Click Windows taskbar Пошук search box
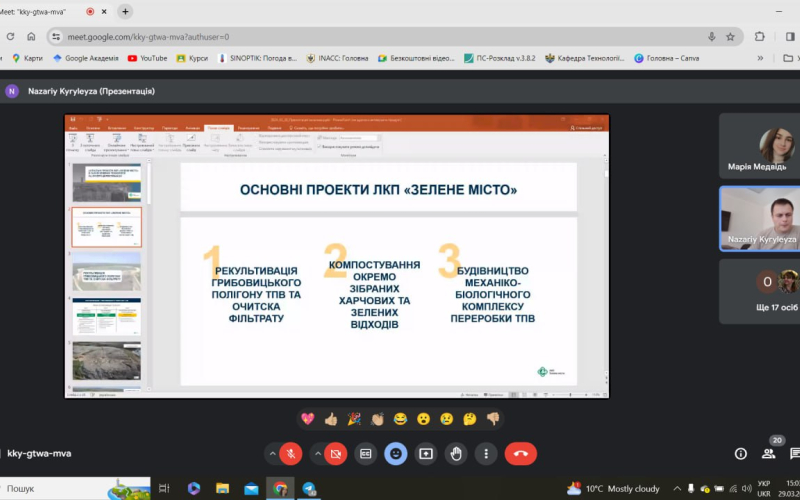 (75, 488)
